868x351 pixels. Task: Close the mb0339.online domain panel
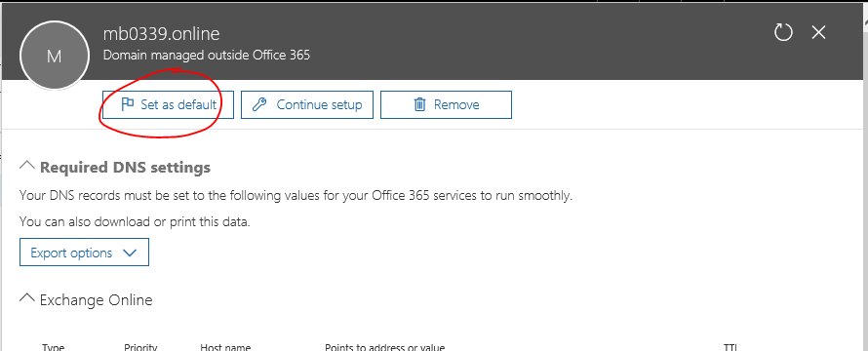click(x=818, y=33)
